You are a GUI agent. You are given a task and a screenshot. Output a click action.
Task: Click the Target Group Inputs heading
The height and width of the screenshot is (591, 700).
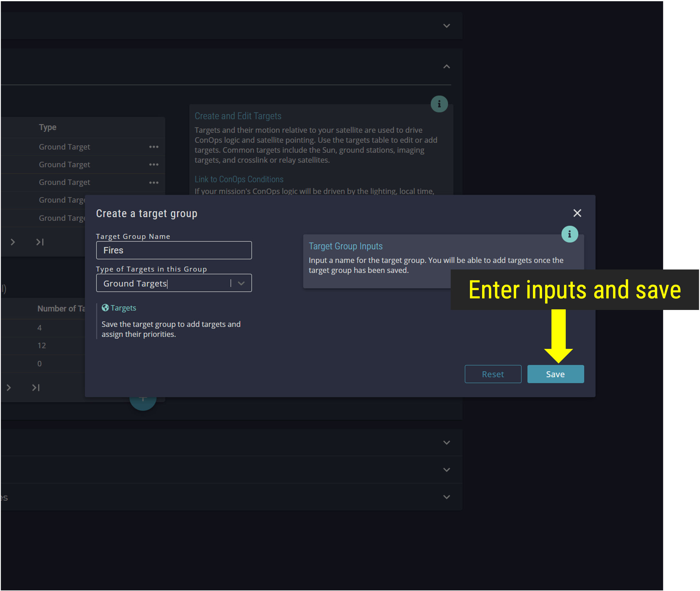pyautogui.click(x=346, y=246)
